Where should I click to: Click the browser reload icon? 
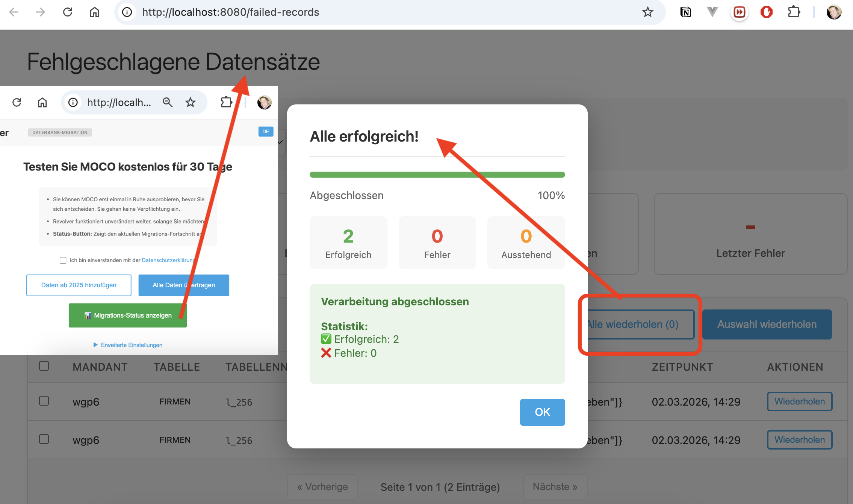coord(68,12)
